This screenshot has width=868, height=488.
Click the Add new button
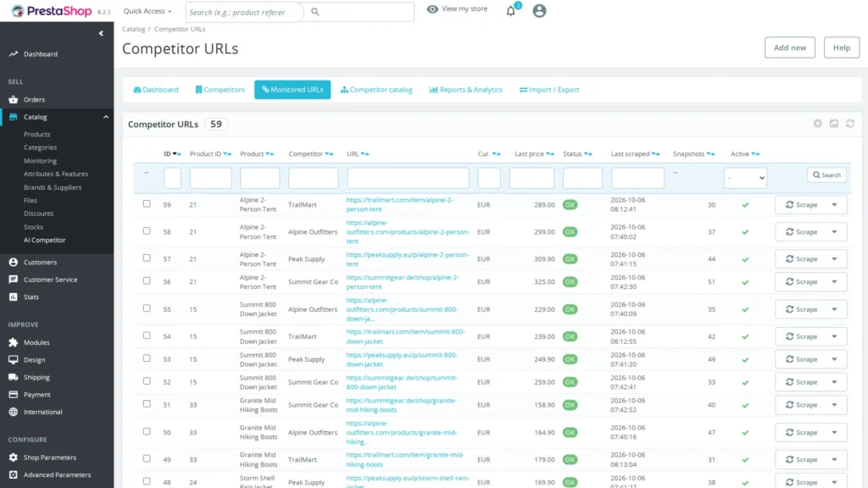tap(789, 47)
